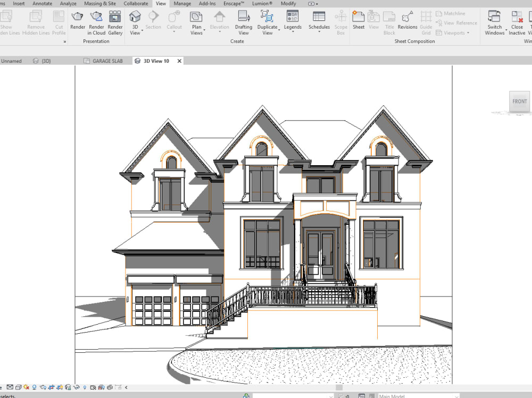Image resolution: width=532 pixels, height=398 pixels.
Task: Expand Legends dropdown arrow
Action: point(293,31)
